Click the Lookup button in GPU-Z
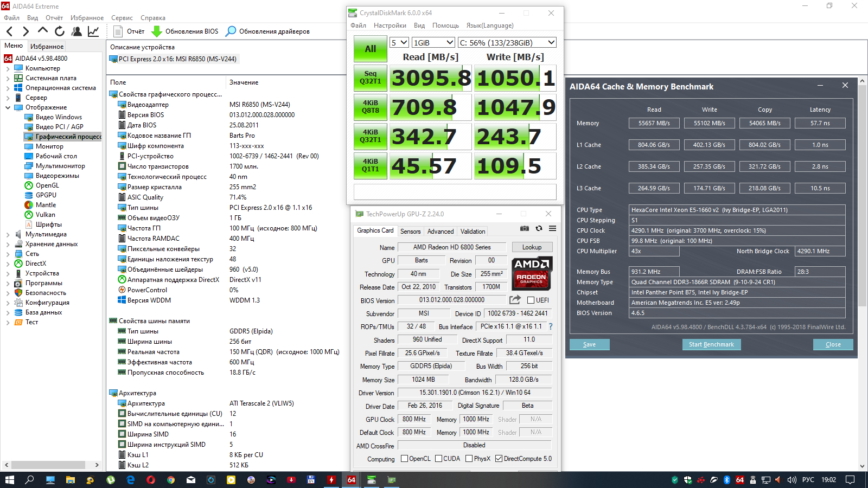Screen dimensions: 868x488 [532, 247]
